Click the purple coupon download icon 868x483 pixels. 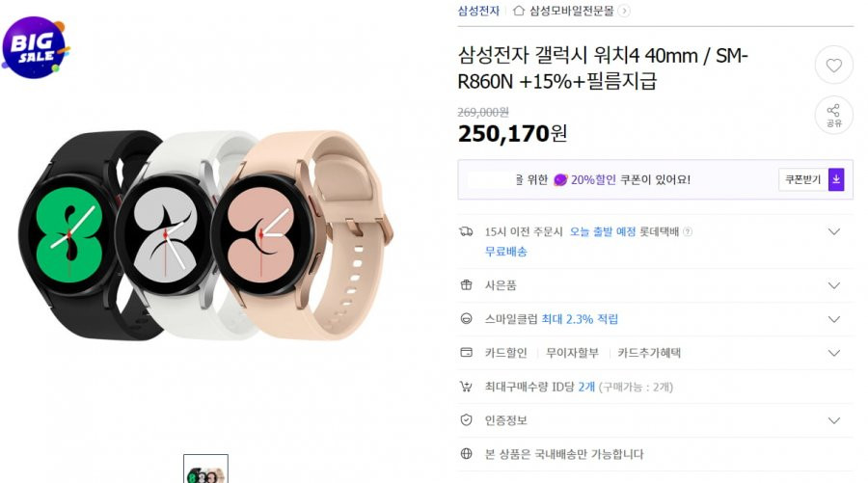click(x=836, y=180)
